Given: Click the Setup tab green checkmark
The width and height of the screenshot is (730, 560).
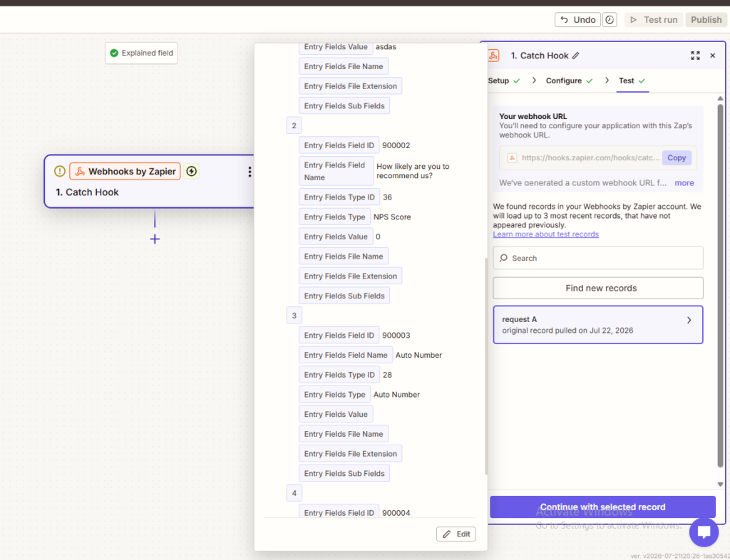Looking at the screenshot, I should coord(516,81).
